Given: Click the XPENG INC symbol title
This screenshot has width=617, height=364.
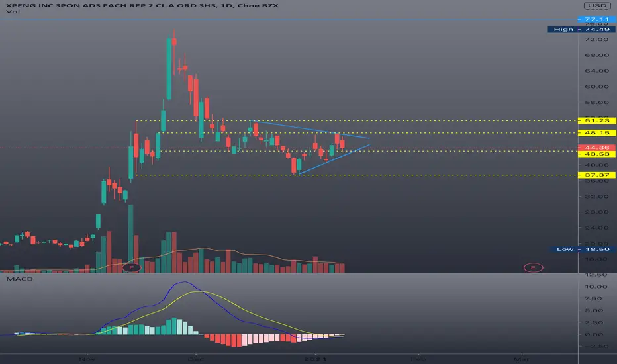Looking at the screenshot, I should pos(142,5).
